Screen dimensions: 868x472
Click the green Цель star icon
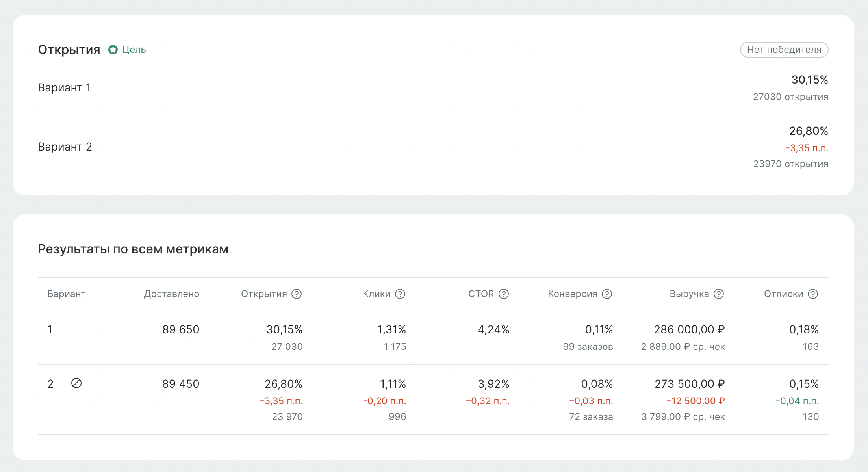(x=113, y=50)
